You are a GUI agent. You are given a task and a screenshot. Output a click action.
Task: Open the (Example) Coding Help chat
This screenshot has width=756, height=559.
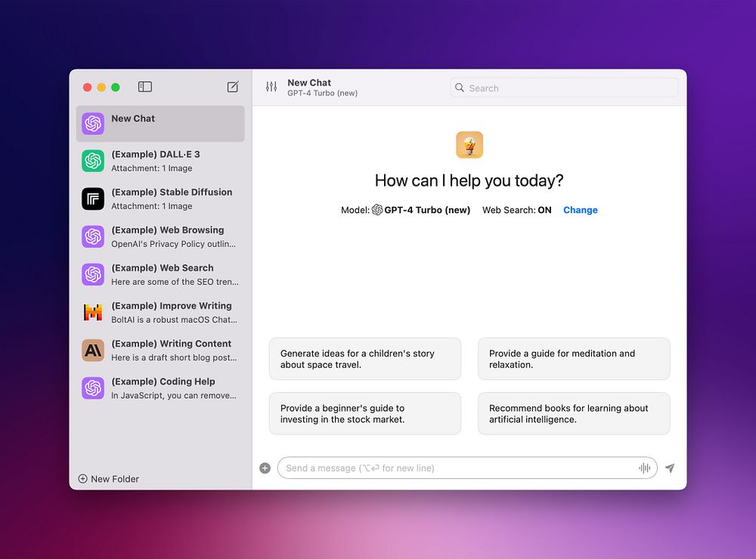pyautogui.click(x=160, y=388)
